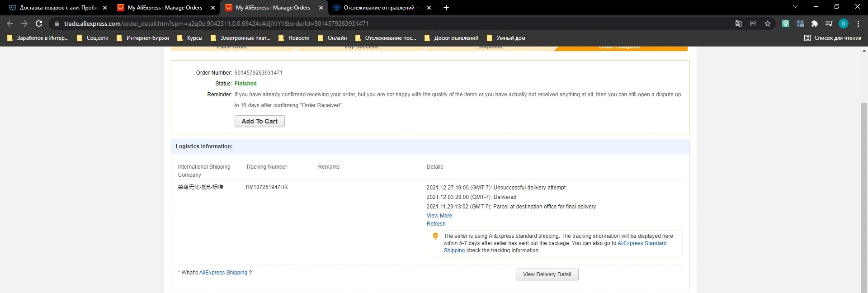This screenshot has height=293, width=868.
Task: Open 'Онлайн' bookmarks folder
Action: 332,38
